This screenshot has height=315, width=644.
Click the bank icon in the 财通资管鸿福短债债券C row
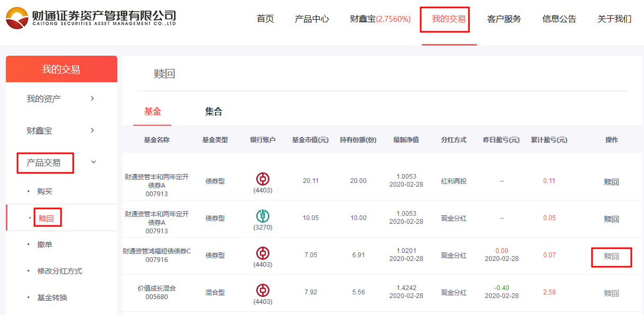point(263,253)
